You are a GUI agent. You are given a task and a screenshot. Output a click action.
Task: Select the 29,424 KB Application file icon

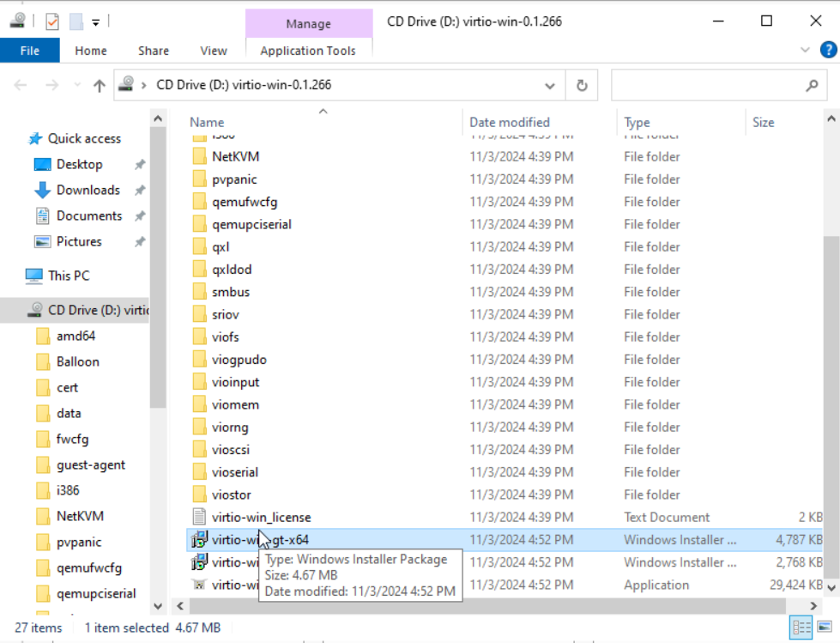199,584
